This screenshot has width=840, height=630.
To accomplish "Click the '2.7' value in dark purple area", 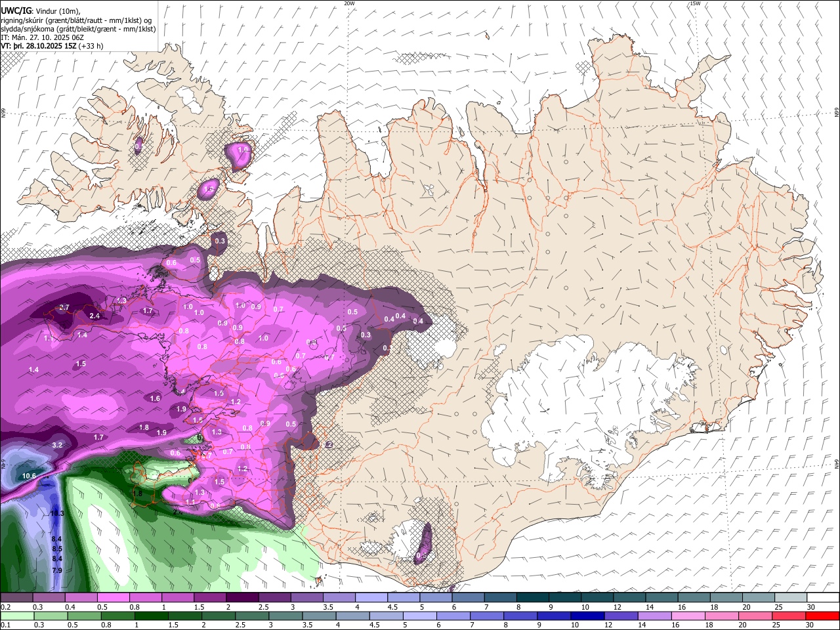I will point(64,307).
